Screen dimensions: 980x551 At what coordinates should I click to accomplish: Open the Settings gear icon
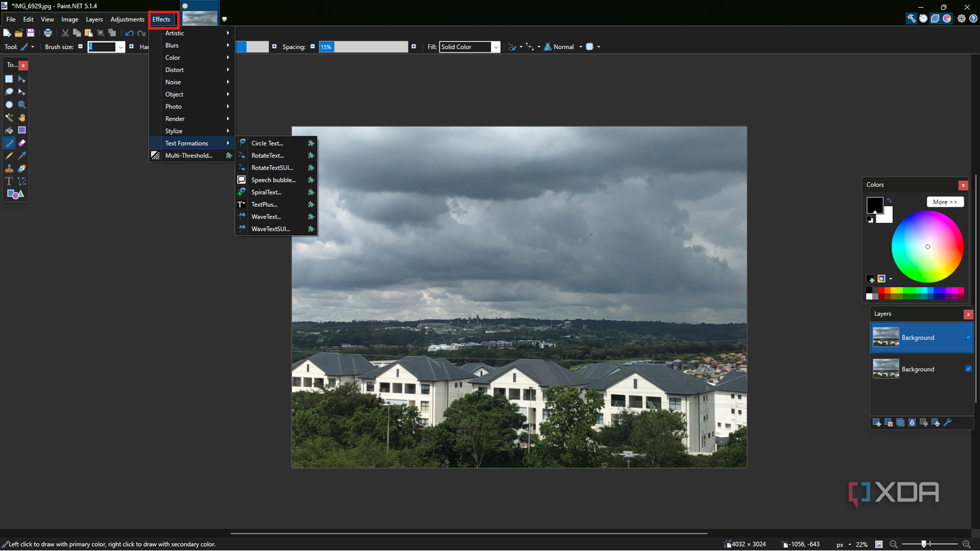coord(961,18)
